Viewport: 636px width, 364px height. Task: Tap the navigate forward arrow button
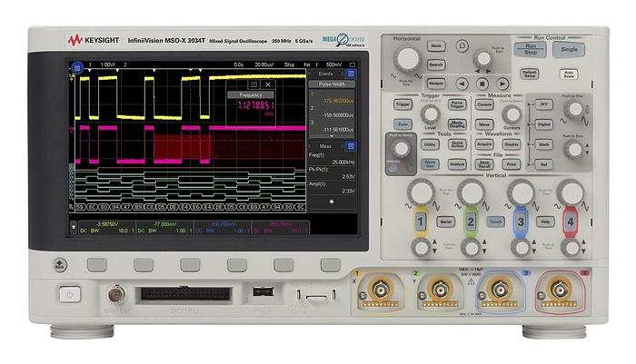tap(502, 84)
